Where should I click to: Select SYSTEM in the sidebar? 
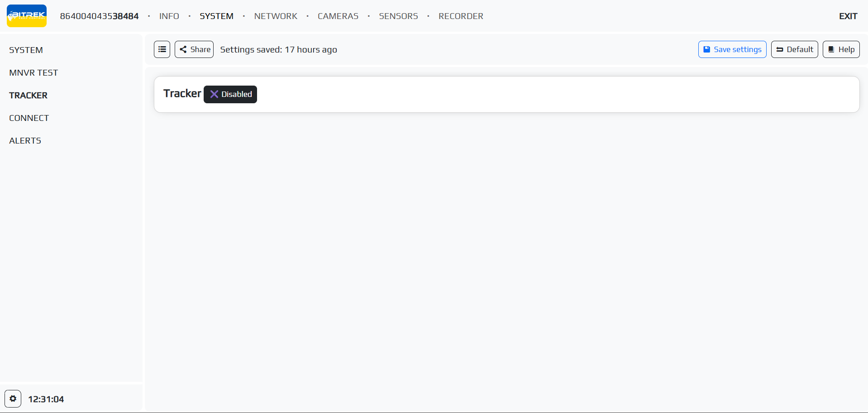point(26,50)
